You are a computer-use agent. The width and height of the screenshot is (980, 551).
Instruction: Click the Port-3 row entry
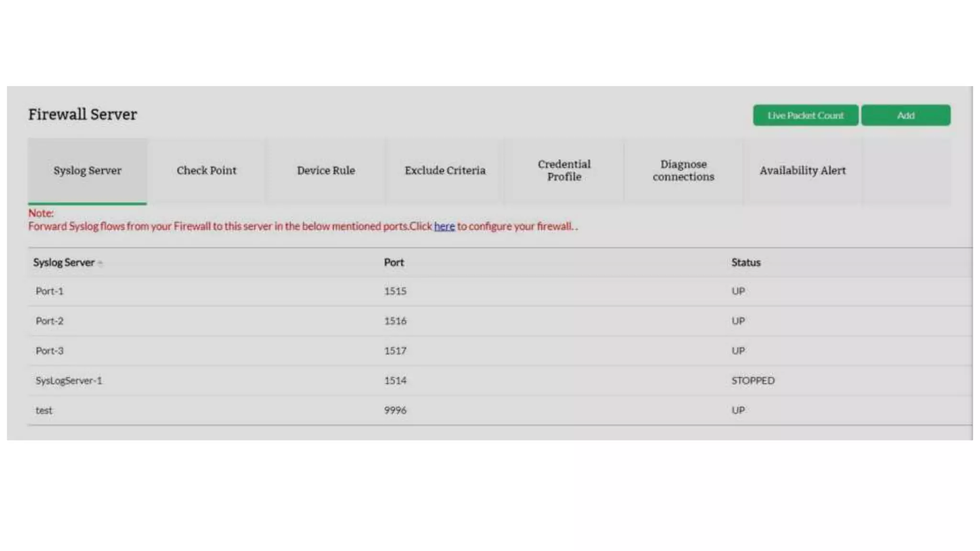point(49,351)
